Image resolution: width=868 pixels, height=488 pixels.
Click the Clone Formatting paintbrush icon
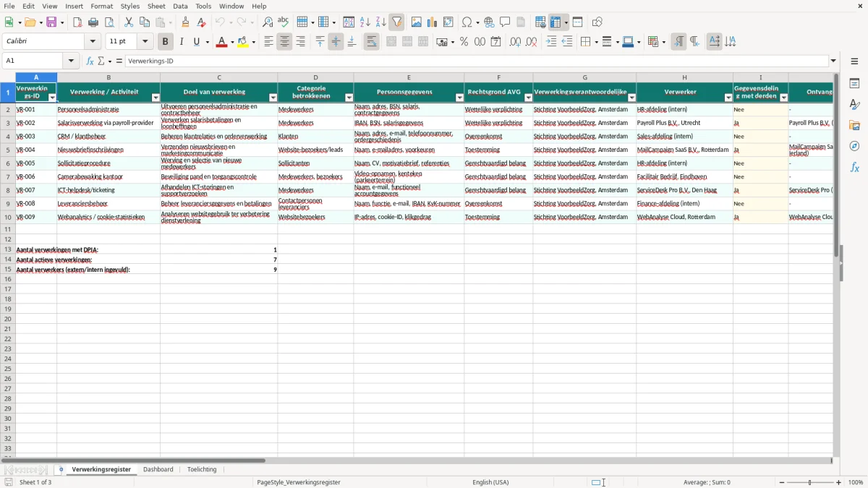point(186,22)
